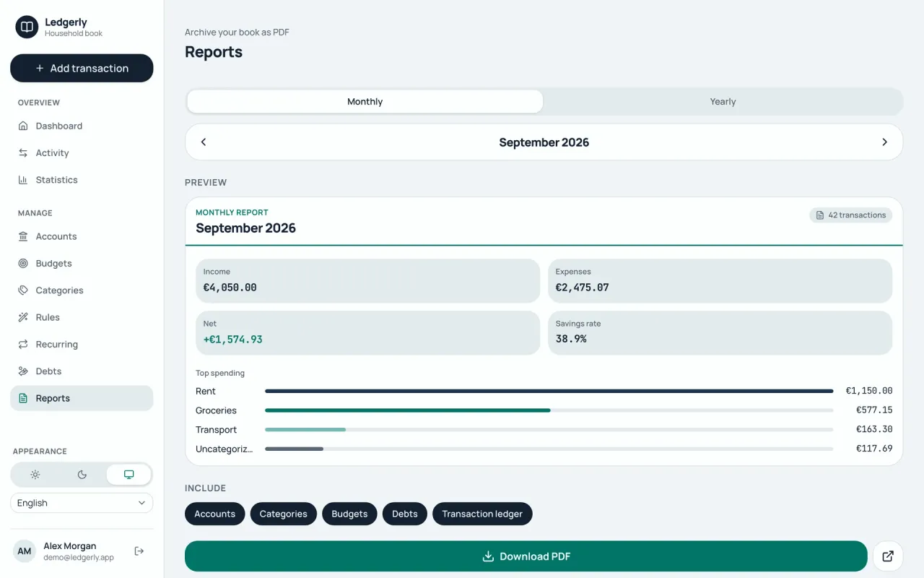
Task: Toggle Categories section in report
Action: (284, 514)
